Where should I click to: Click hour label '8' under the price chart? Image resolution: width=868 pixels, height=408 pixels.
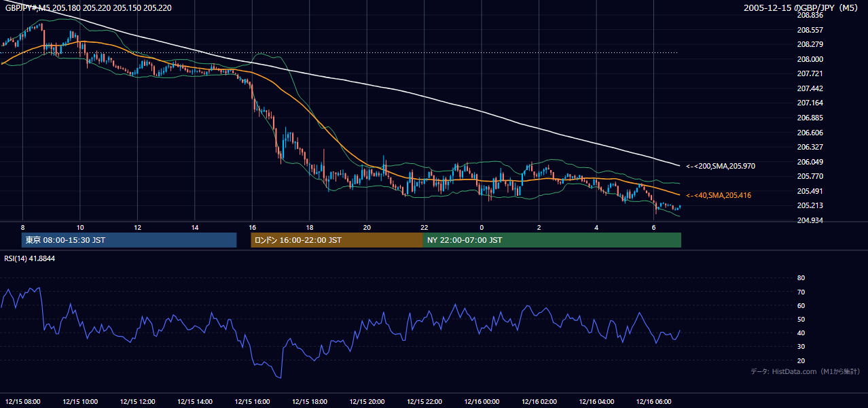(23, 227)
